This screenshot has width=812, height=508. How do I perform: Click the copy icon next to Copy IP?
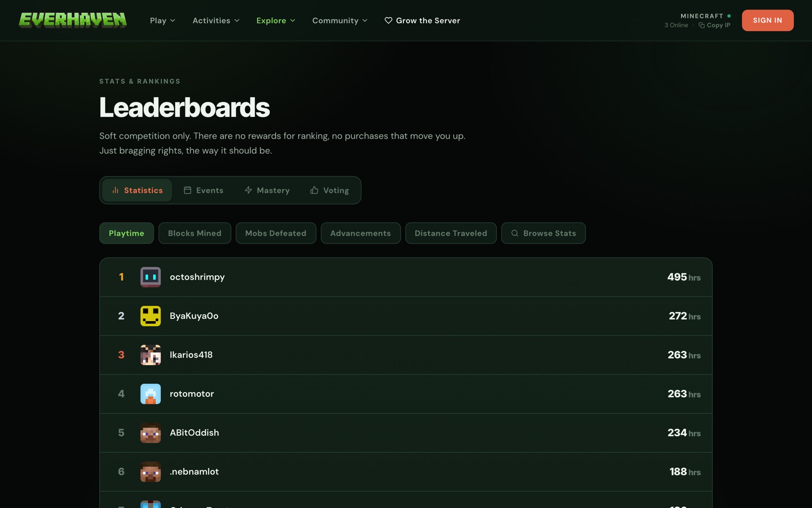click(x=701, y=25)
